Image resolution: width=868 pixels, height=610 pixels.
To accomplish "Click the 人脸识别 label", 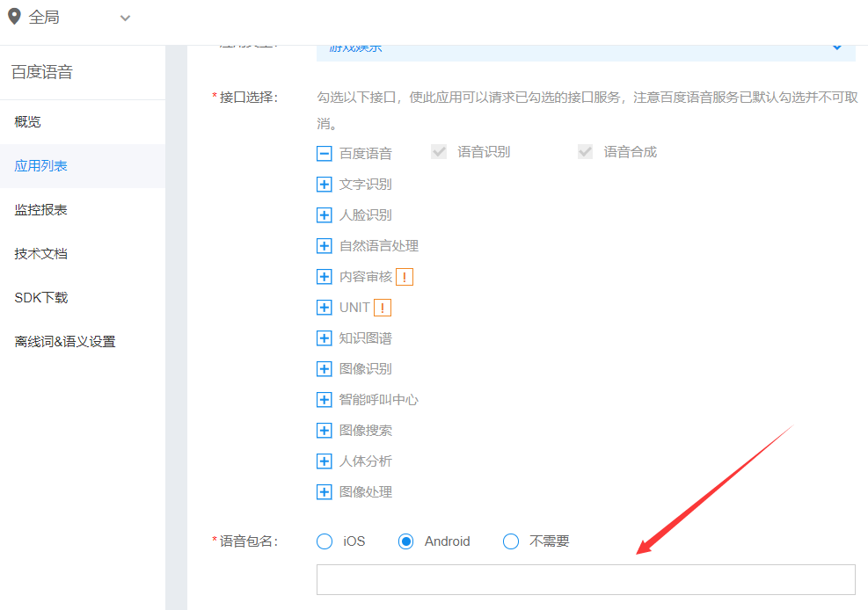I will tap(365, 215).
